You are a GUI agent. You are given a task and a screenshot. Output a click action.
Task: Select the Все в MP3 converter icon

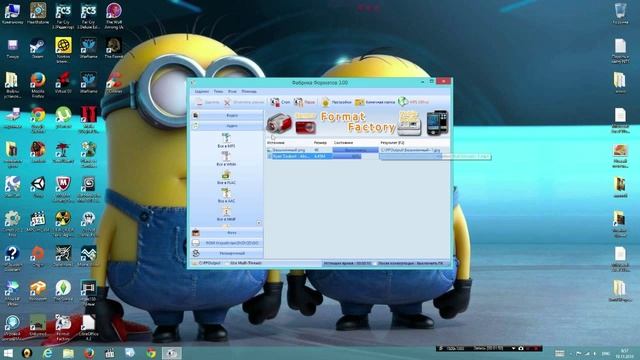[226, 140]
